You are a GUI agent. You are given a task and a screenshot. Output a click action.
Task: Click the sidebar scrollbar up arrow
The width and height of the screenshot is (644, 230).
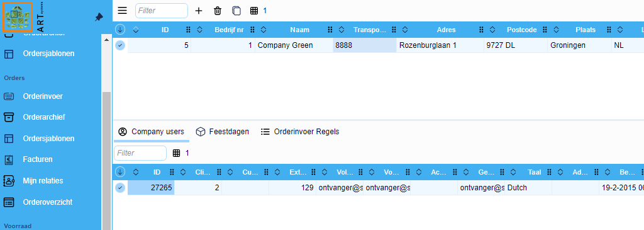tap(106, 40)
